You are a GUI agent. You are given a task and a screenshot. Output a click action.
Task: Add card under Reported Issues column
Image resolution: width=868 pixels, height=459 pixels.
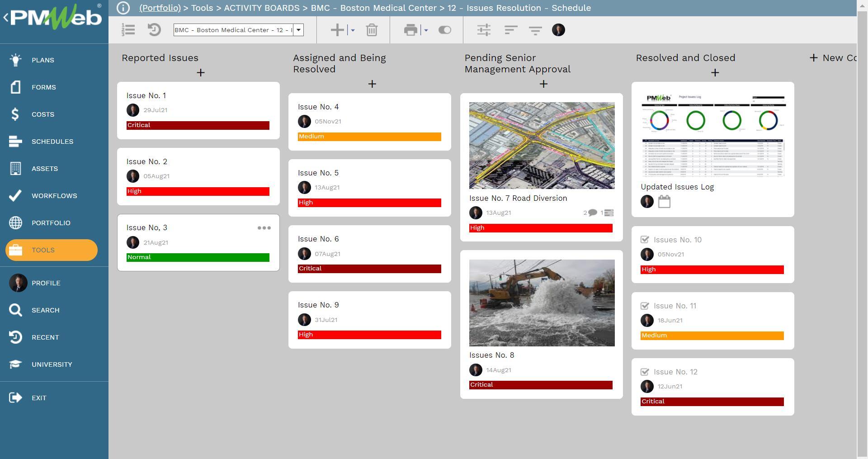tap(201, 73)
